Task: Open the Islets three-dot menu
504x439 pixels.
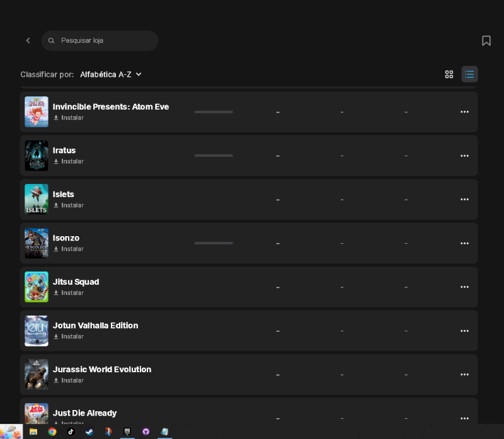Action: [x=464, y=199]
